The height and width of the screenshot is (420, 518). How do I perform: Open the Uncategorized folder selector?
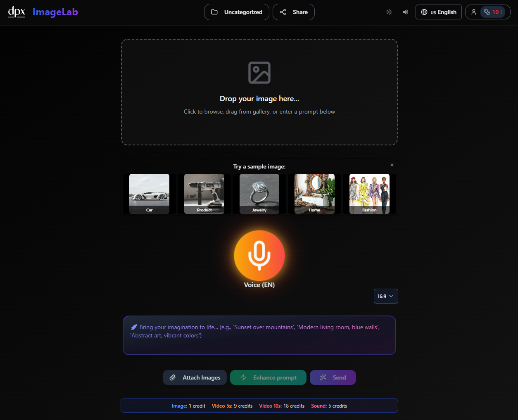[x=237, y=12]
